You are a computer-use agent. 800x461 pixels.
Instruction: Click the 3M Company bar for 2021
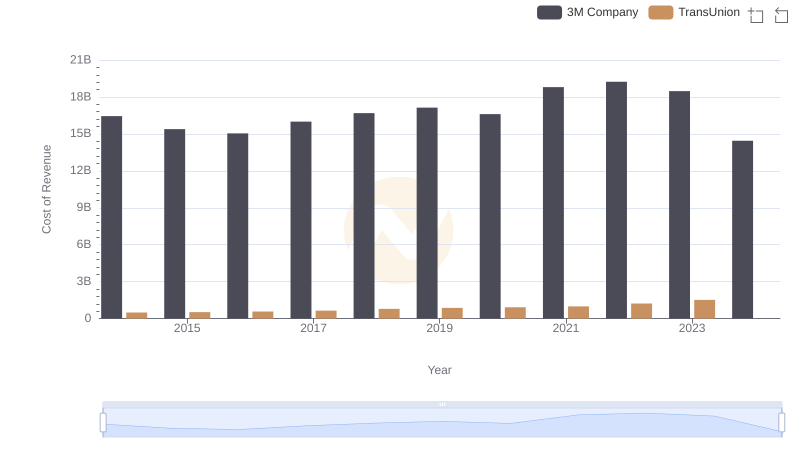point(553,202)
